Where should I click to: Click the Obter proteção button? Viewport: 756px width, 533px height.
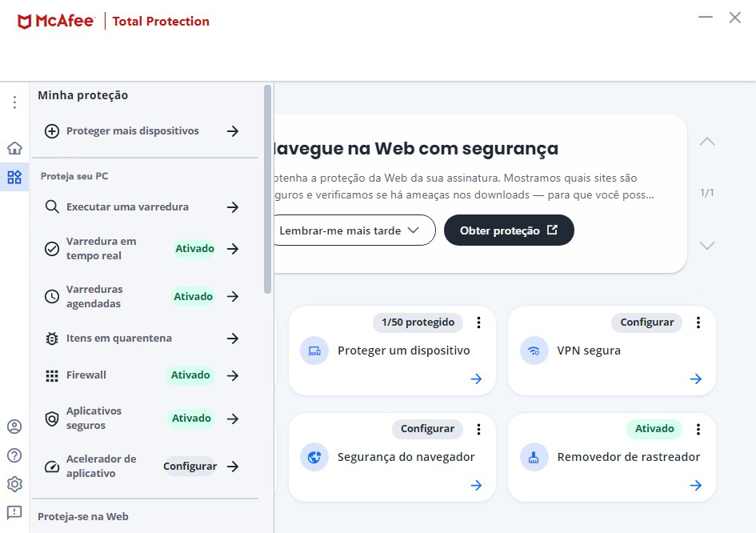(509, 230)
